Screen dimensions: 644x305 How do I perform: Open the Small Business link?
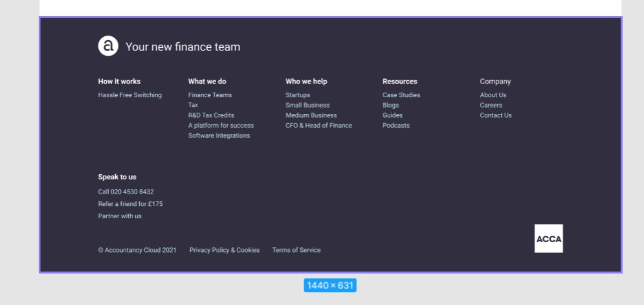click(x=307, y=105)
